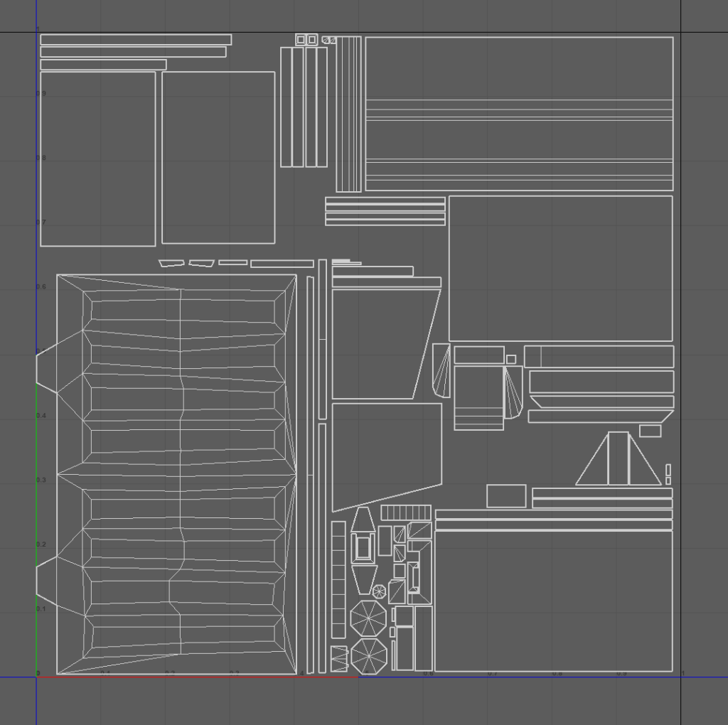This screenshot has width=728, height=725.
Task: Select the upper large octagon UV island
Action: (x=368, y=618)
